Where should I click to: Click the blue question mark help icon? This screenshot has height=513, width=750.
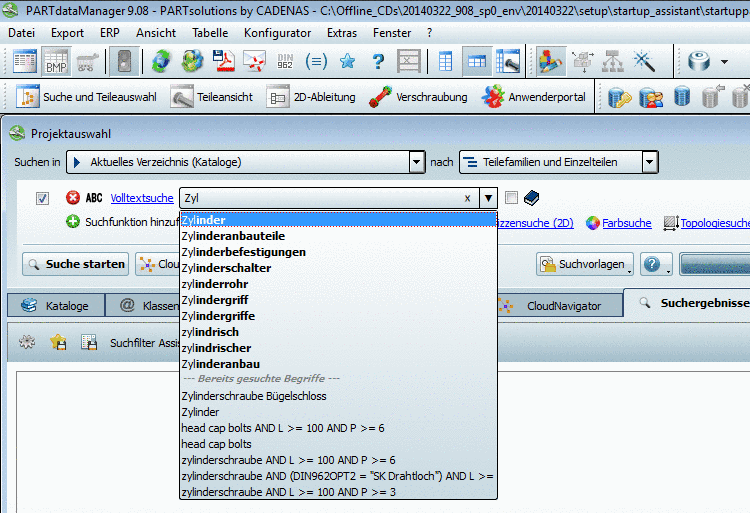click(x=378, y=62)
